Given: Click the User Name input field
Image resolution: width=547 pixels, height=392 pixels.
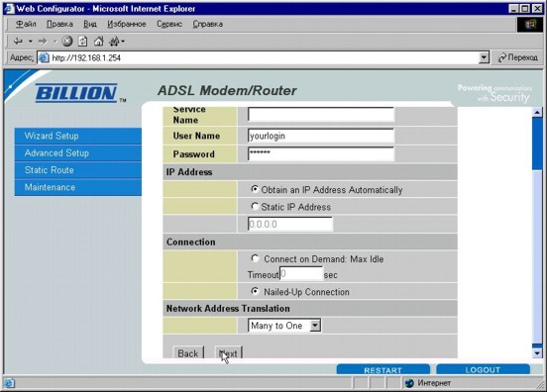Looking at the screenshot, I should click(321, 136).
